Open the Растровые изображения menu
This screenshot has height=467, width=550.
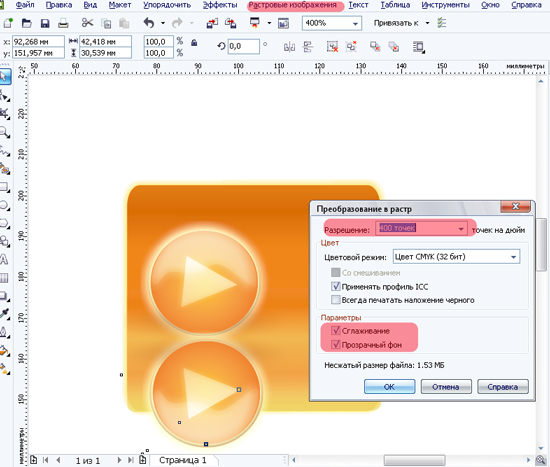pos(293,5)
